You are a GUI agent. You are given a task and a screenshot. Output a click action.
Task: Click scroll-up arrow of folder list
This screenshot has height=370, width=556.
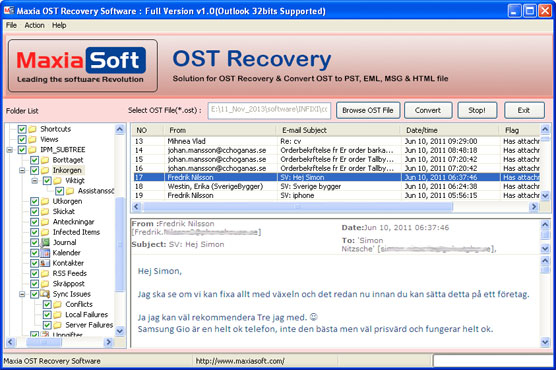coord(120,129)
